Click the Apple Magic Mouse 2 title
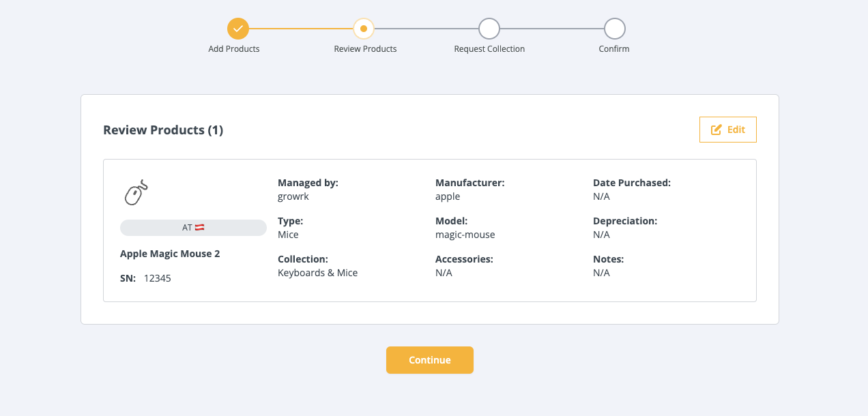This screenshot has height=416, width=868. [170, 254]
